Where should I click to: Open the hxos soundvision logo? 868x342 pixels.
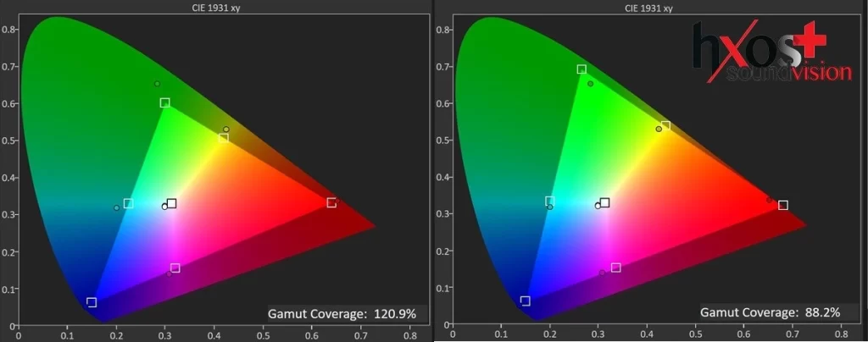(771, 54)
